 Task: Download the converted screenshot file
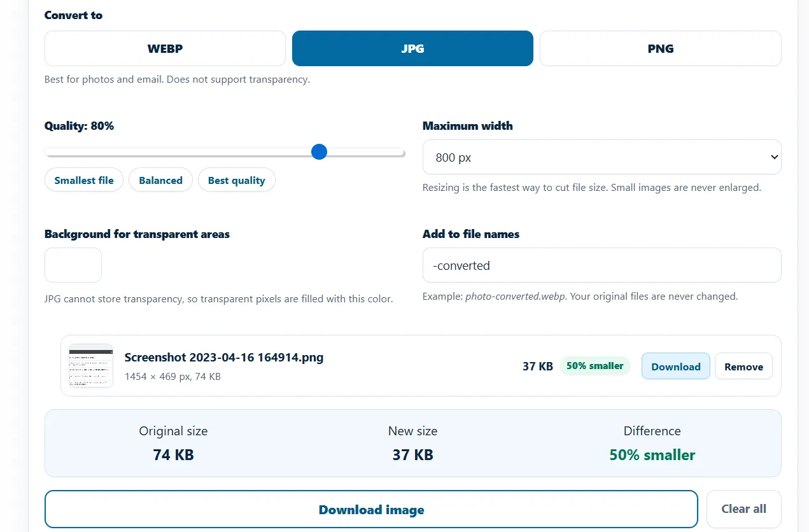coord(676,367)
